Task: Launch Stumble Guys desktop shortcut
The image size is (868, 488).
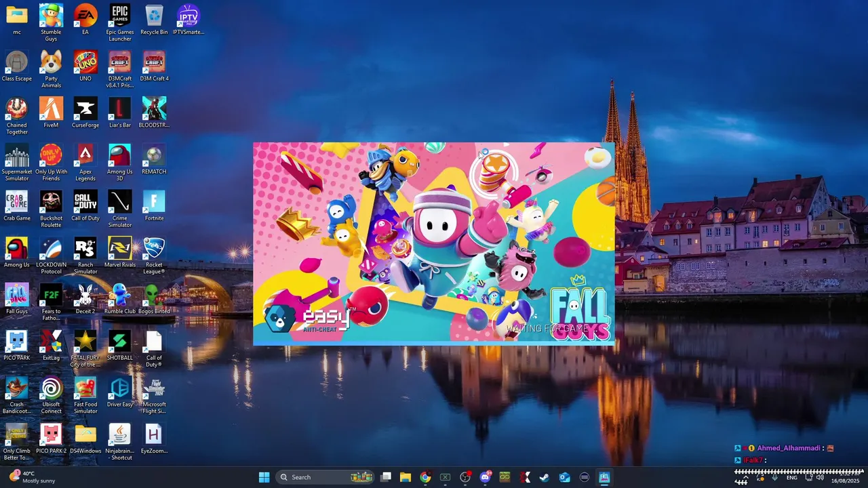Action: coord(51,22)
